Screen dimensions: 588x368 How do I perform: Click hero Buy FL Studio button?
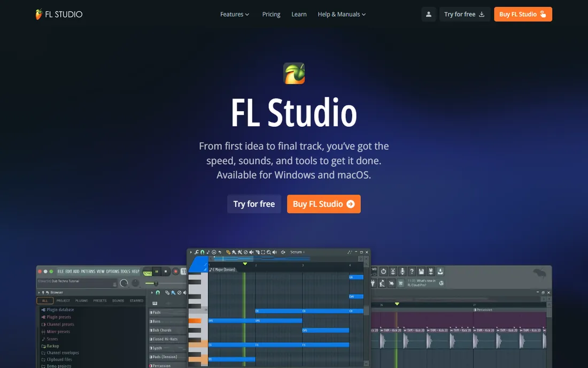tap(323, 204)
